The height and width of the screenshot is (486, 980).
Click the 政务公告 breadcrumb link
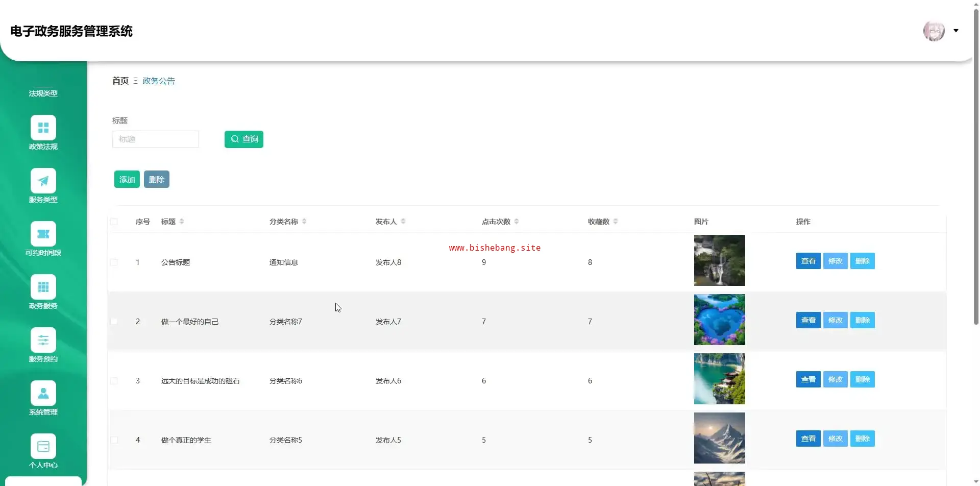pos(159,81)
